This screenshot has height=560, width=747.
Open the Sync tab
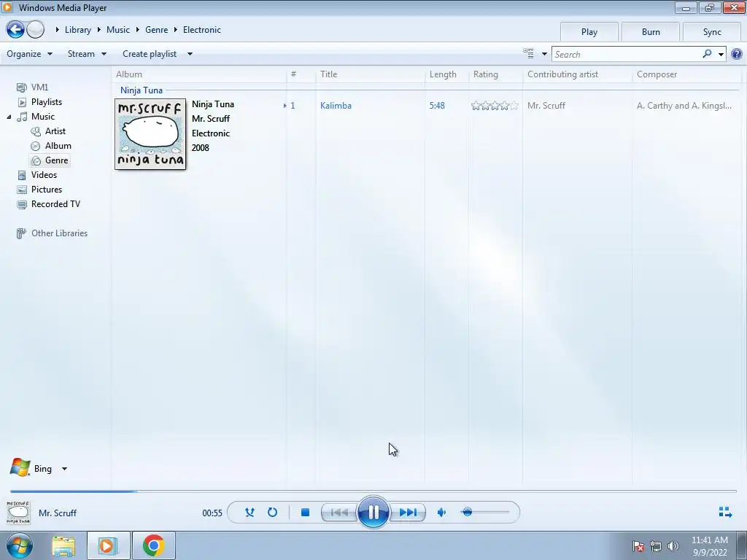pos(712,32)
